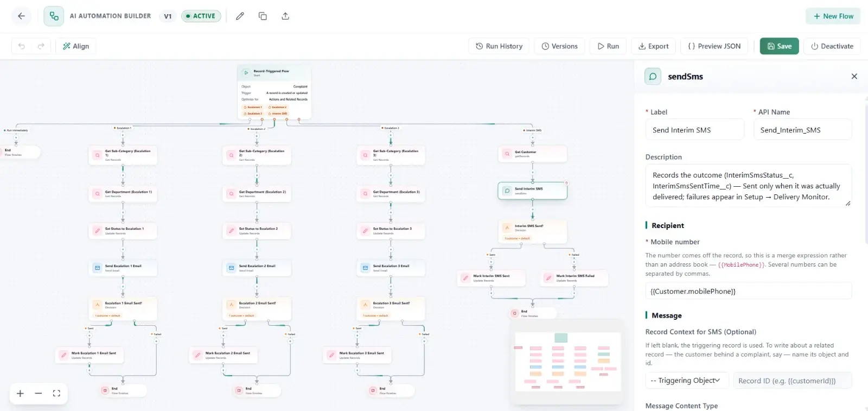Click the Record ID input field

792,381
